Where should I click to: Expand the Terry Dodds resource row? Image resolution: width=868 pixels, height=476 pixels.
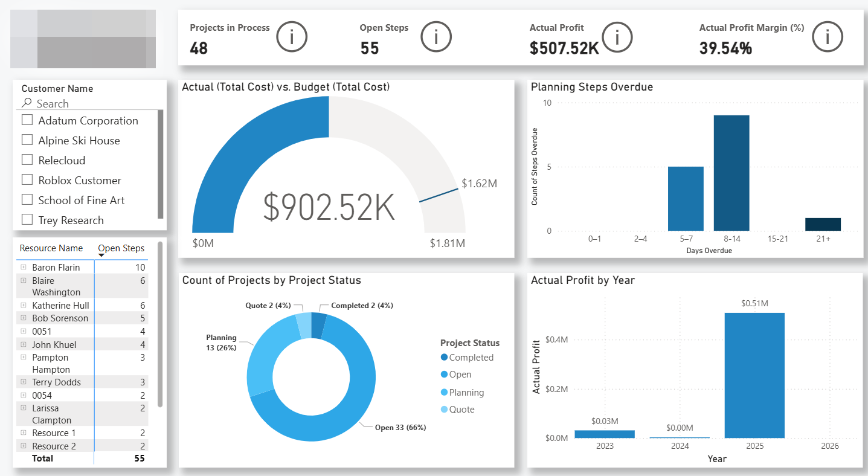coord(24,382)
